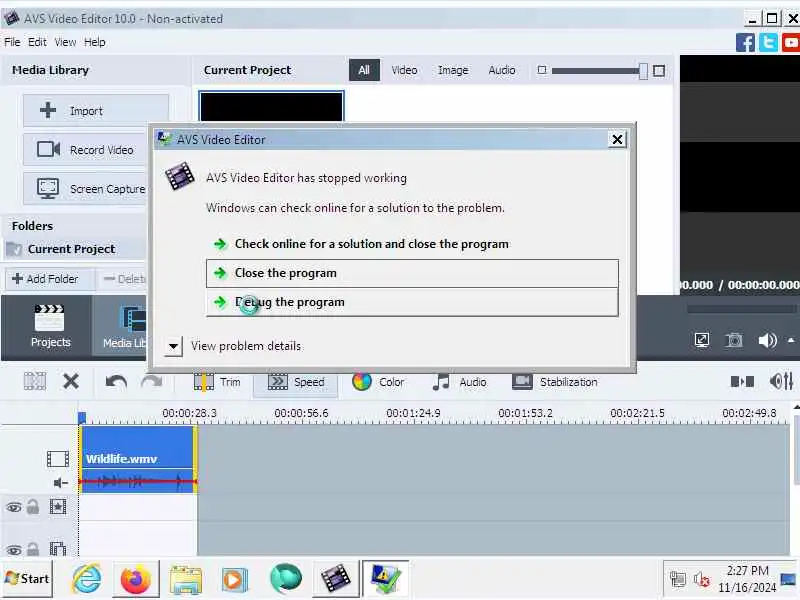Screen dimensions: 800x600
Task: Open Windows Explorer folder on taskbar
Action: (185, 579)
